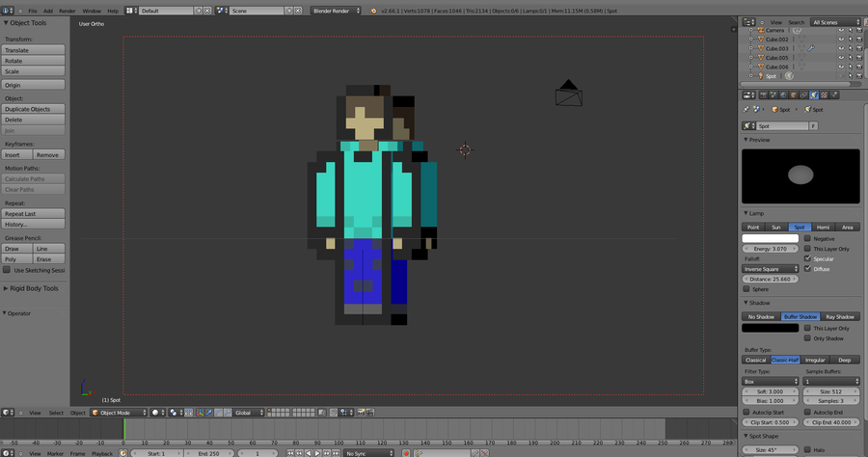Viewport: 868px width, 457px height.
Task: Open the Object Constraints tab chain icon
Action: click(803, 95)
